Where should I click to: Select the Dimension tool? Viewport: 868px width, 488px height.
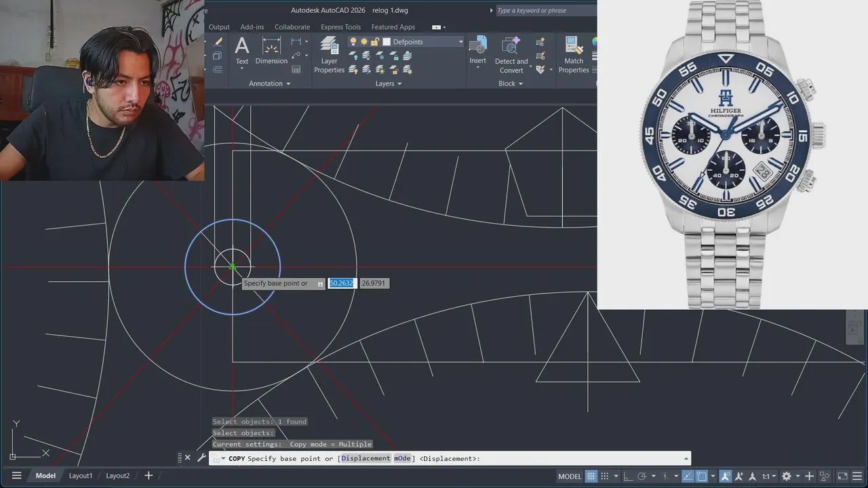[271, 52]
